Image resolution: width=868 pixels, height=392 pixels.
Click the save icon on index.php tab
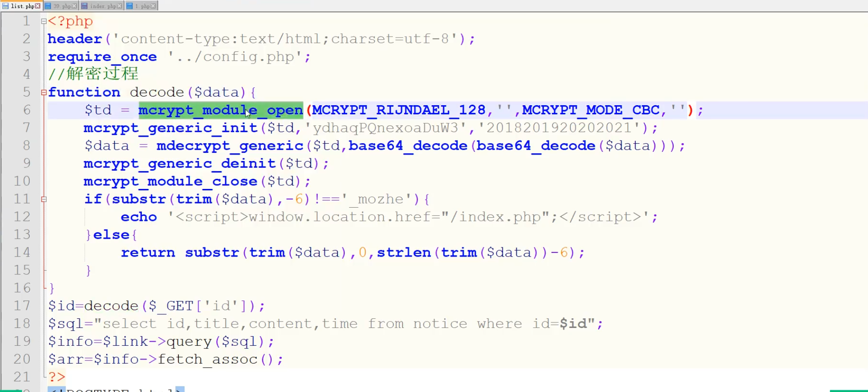coord(84,6)
